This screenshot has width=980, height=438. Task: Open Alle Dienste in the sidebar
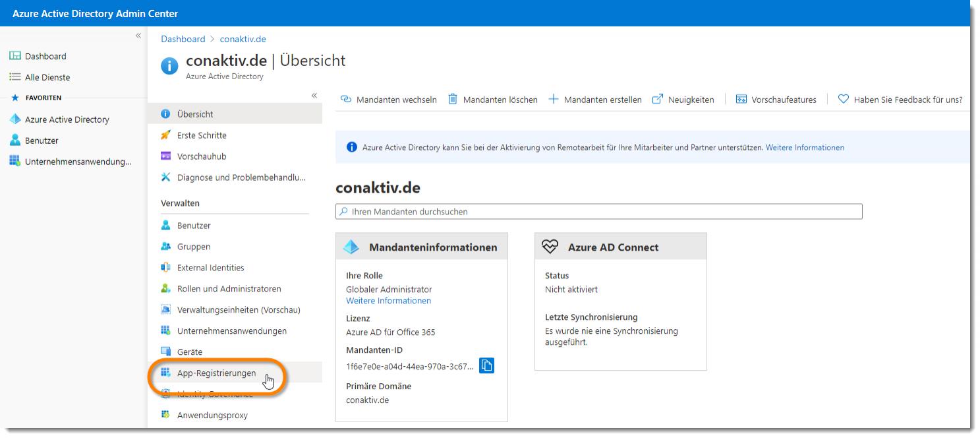click(47, 77)
